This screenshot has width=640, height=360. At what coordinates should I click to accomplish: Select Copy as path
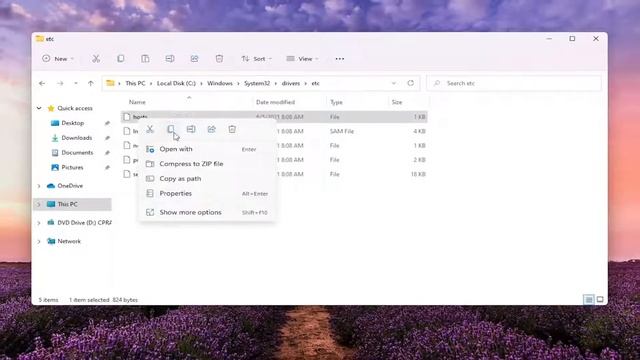(207, 179)
